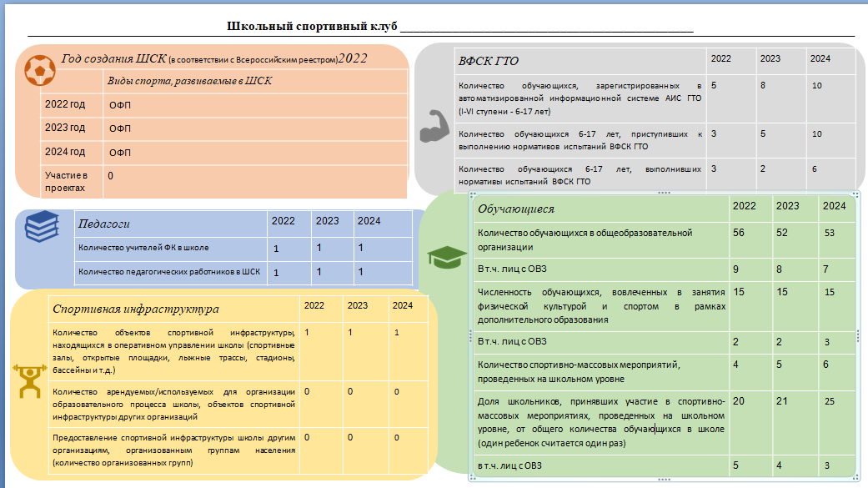
Task: Select the 0 value for Участие в проектах
Action: click(111, 175)
